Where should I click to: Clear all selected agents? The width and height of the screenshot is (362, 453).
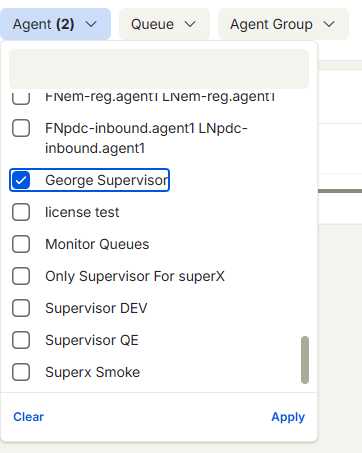(x=28, y=417)
